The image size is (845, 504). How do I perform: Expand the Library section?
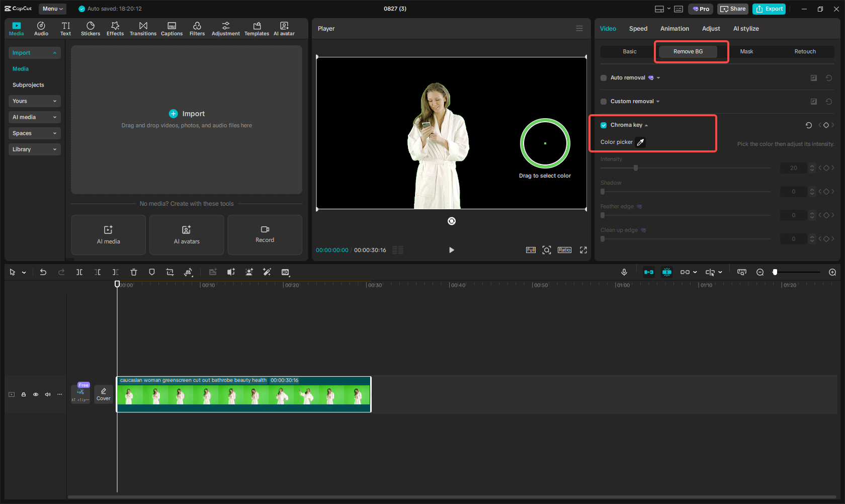coord(34,149)
